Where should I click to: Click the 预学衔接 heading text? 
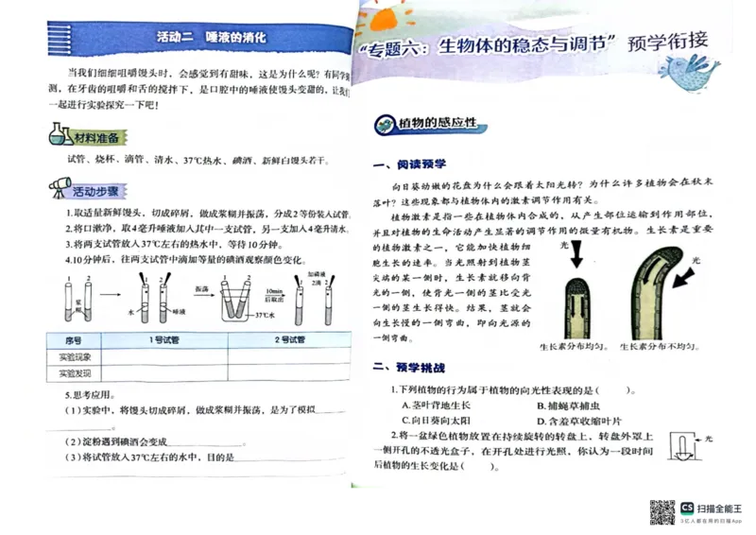click(x=668, y=42)
